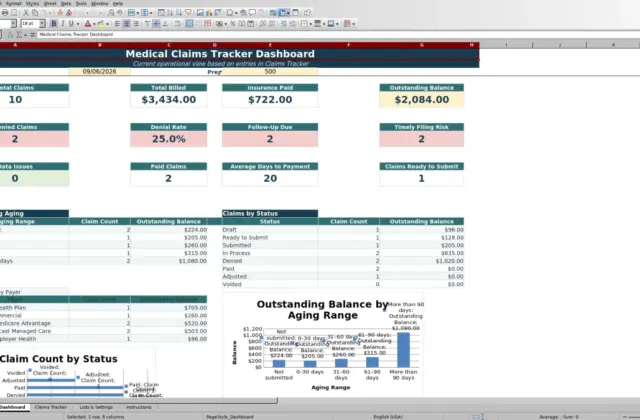Screen dimensions: 640x420
Task: Toggle Wrap Text for the cell
Action: pos(177,24)
